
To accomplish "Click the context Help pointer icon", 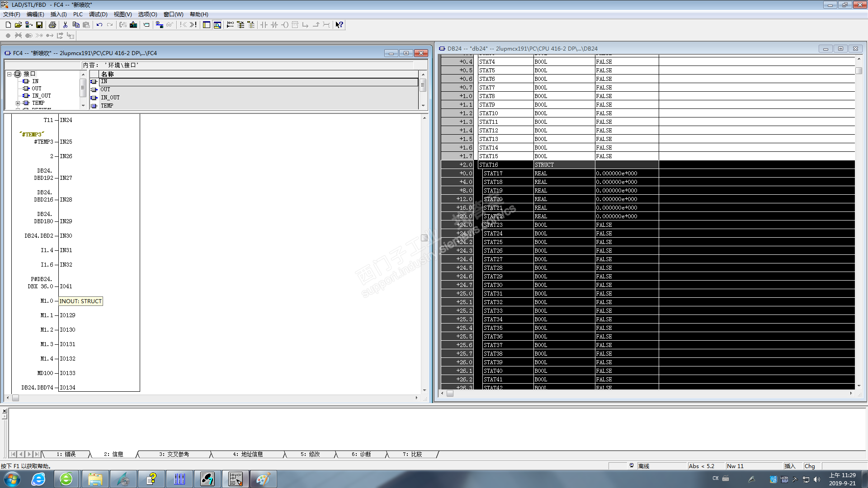I will (339, 25).
